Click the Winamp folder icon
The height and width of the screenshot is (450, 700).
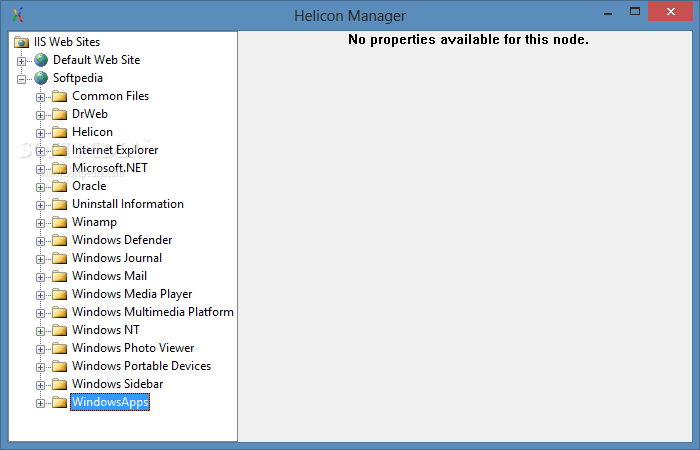tap(59, 222)
